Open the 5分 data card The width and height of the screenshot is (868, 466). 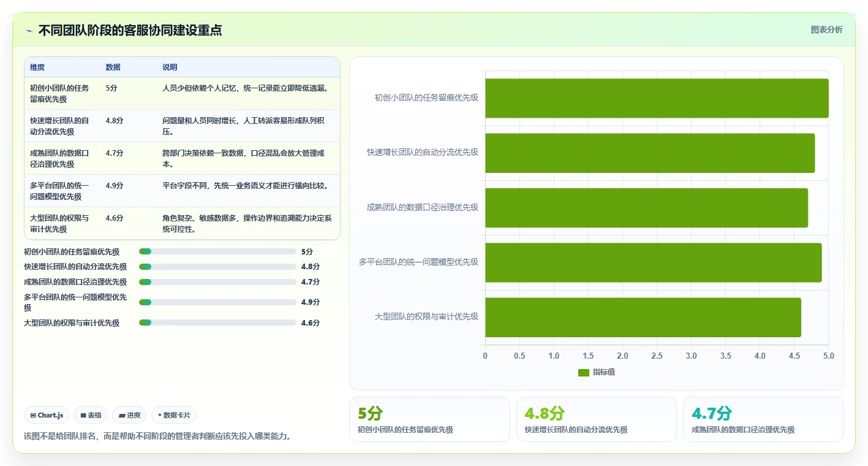click(429, 419)
